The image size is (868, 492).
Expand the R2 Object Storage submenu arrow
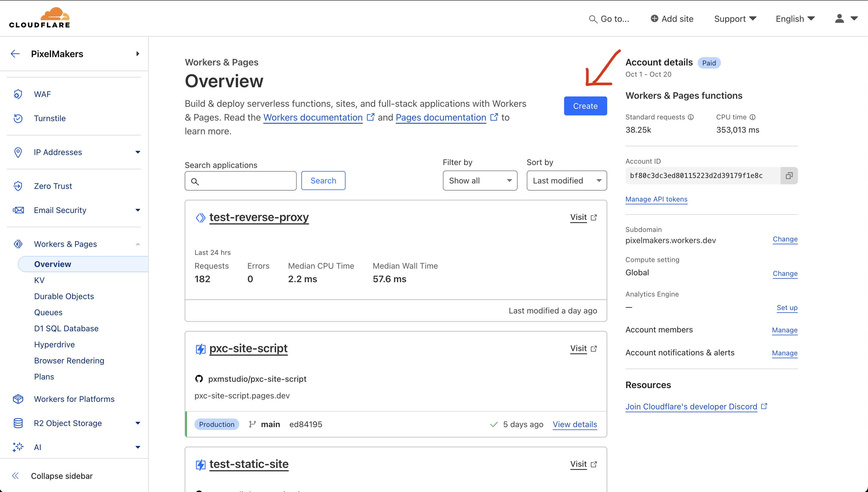(138, 423)
